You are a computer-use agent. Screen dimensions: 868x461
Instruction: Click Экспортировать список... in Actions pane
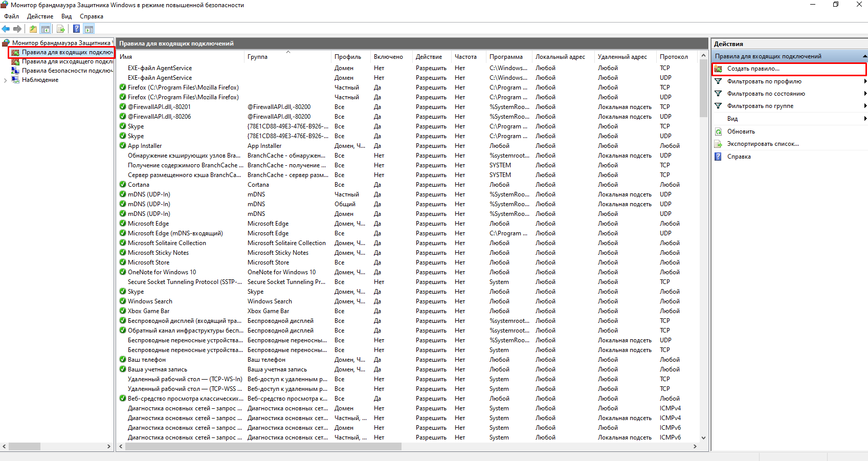763,144
